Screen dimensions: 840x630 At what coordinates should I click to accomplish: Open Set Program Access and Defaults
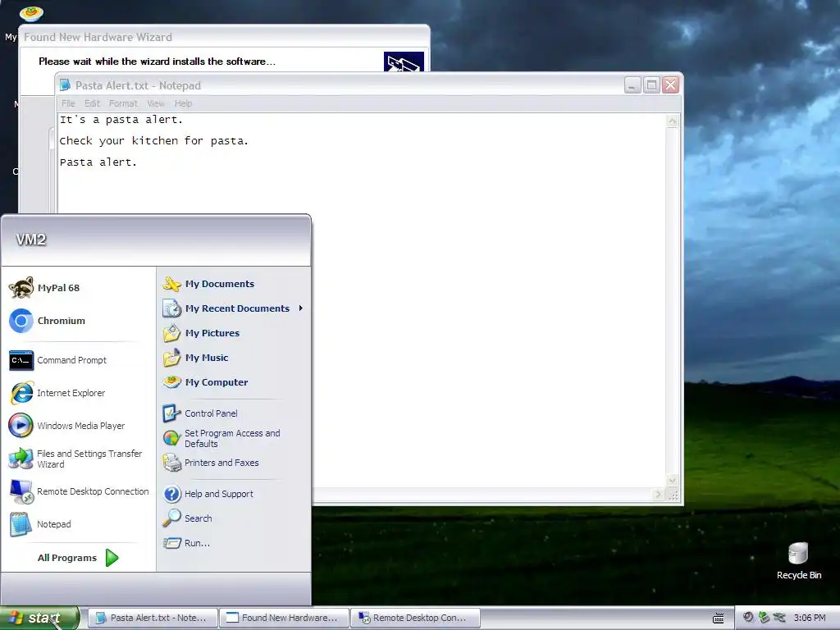(x=221, y=438)
